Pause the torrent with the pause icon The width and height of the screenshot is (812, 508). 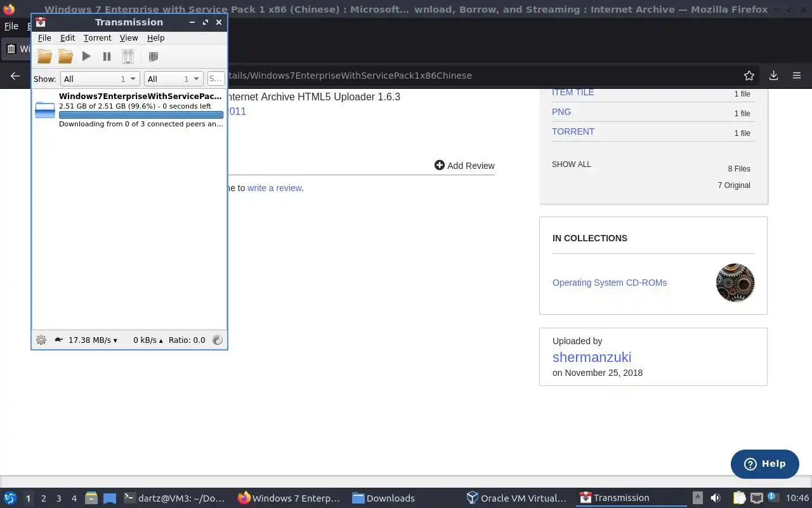[x=107, y=57]
